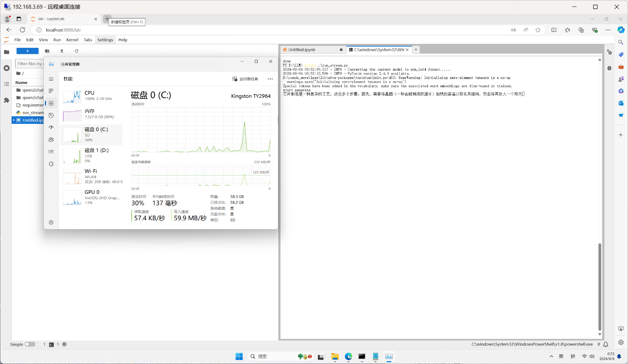Image resolution: width=628 pixels, height=364 pixels.
Task: Open Edge tab actions menu icon
Action: point(19,19)
